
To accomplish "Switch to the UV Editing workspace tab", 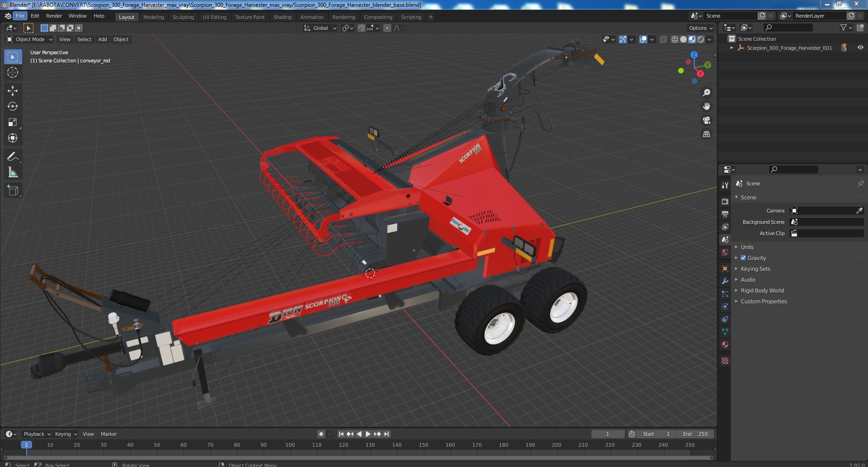I will pyautogui.click(x=214, y=17).
